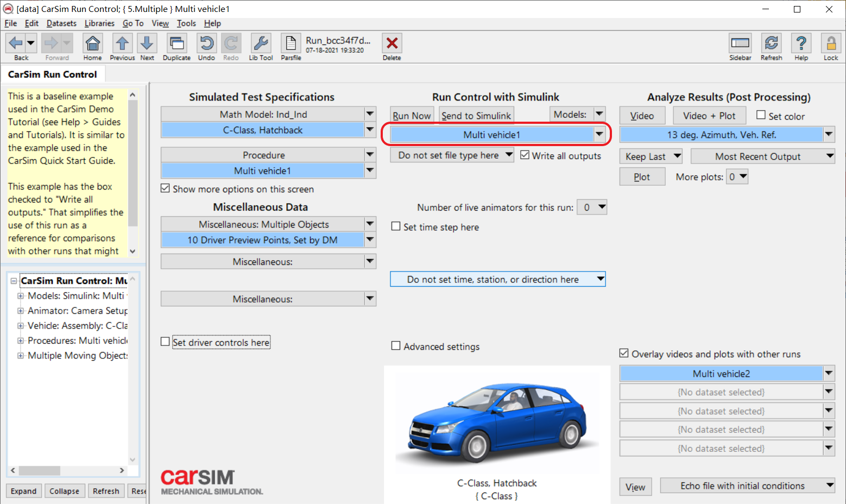
Task: Open the C-Class, Hatchback vehicle dropdown arrow
Action: tap(370, 130)
